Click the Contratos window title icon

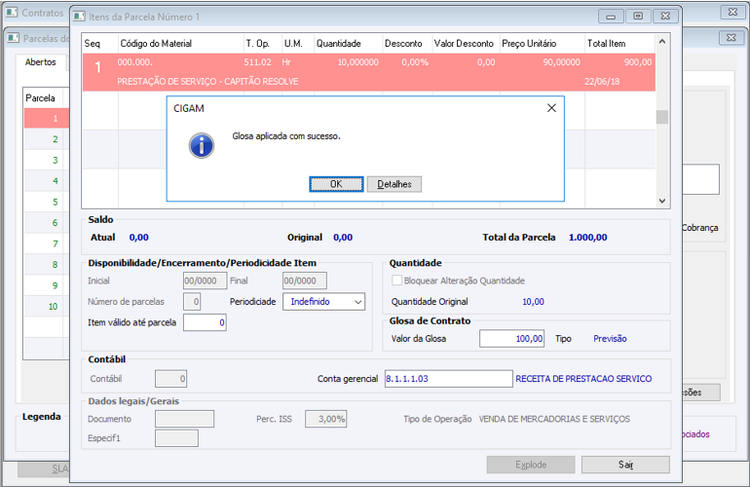[11, 12]
